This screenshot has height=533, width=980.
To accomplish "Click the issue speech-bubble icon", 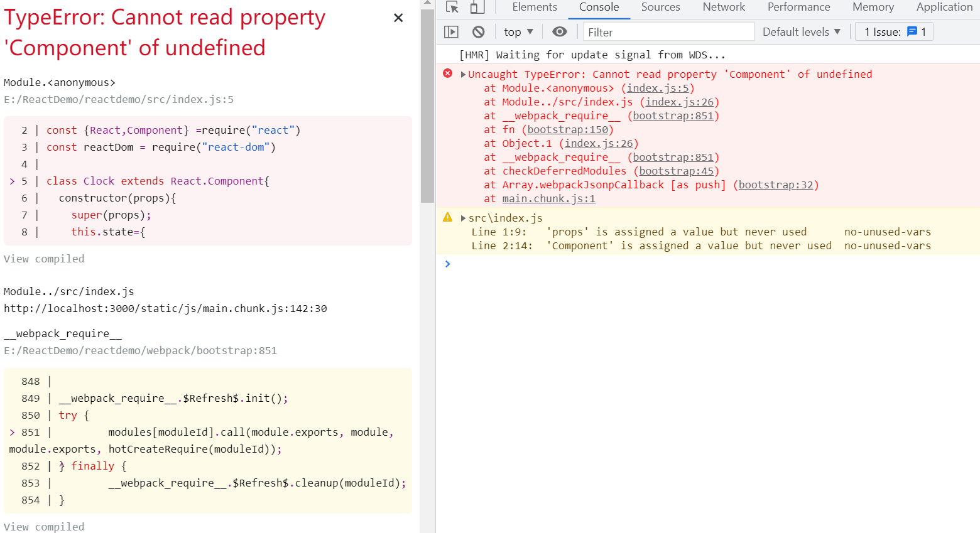I will [912, 32].
